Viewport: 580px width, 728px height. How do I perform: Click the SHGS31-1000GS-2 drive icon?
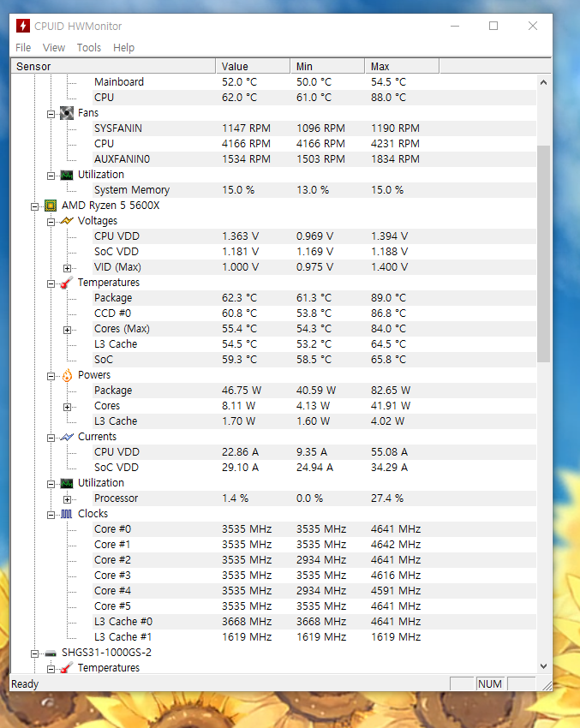coord(51,653)
